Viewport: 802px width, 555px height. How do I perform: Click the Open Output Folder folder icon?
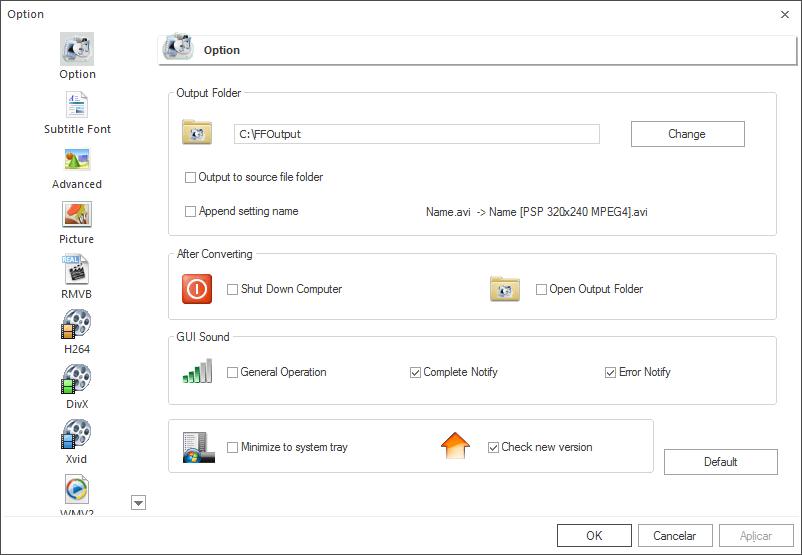[505, 289]
